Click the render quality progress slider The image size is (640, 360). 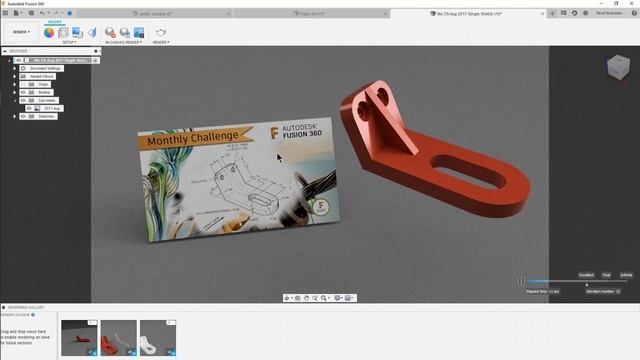(x=577, y=281)
